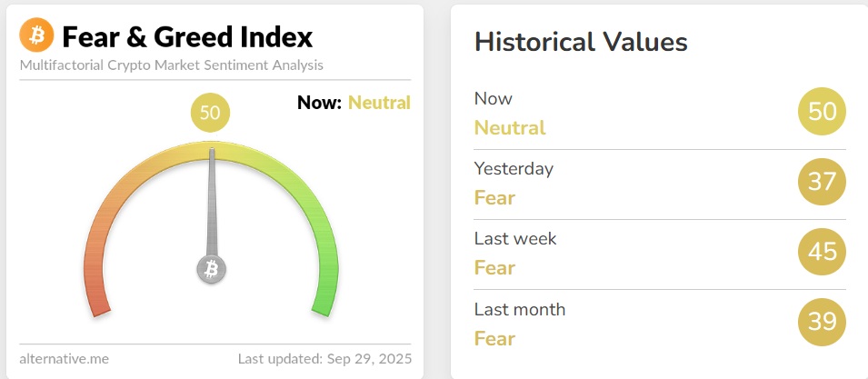Image resolution: width=868 pixels, height=379 pixels.
Task: Click the Neutral label under Now row
Action: click(x=510, y=127)
